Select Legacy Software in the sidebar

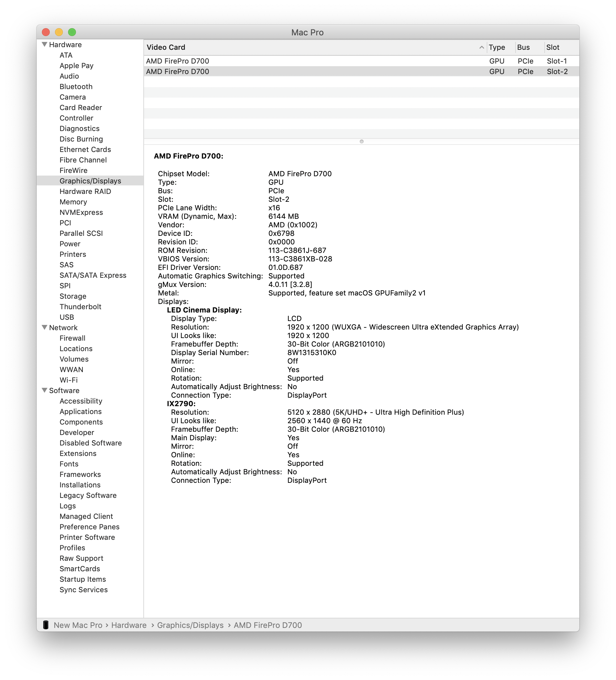click(x=88, y=495)
